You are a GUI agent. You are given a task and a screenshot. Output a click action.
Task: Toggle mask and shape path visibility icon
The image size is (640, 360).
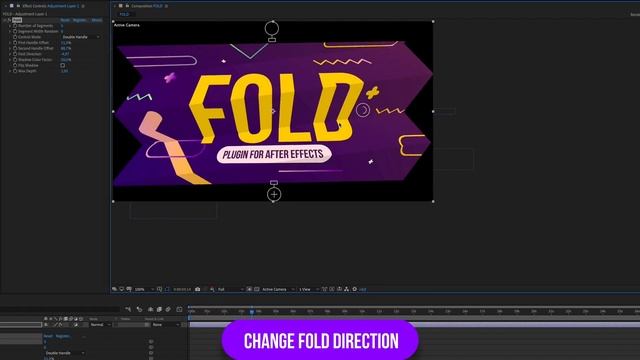[x=167, y=289]
